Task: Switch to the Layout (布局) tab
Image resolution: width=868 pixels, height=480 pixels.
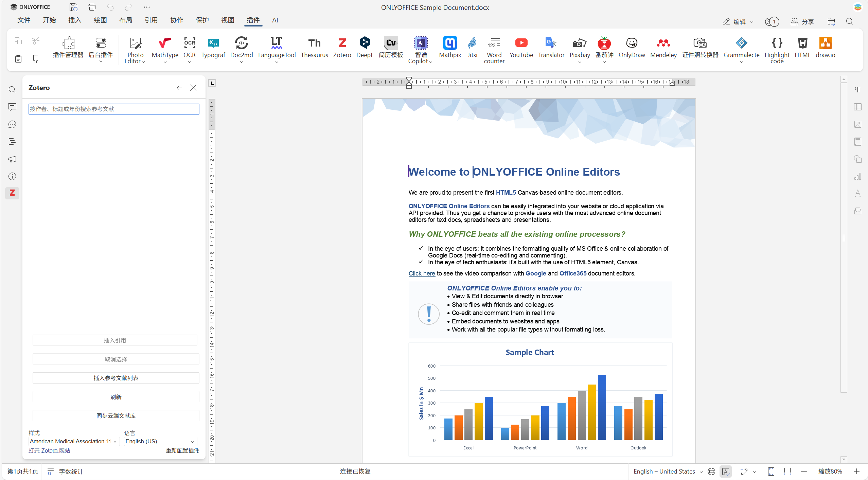Action: click(x=126, y=20)
